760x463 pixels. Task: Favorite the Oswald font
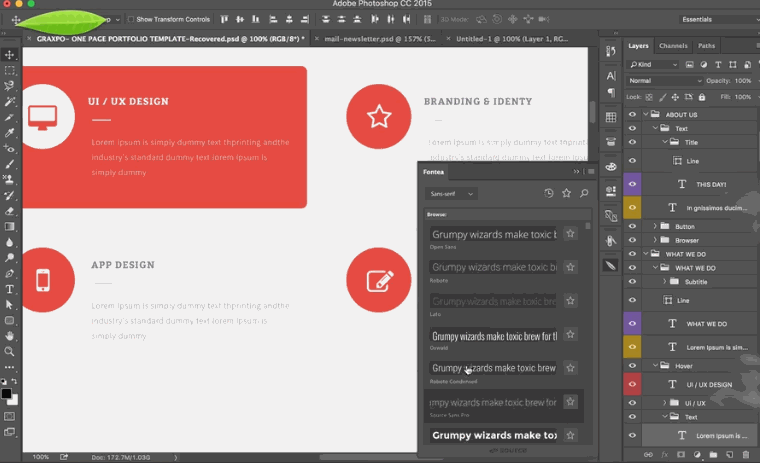point(570,335)
